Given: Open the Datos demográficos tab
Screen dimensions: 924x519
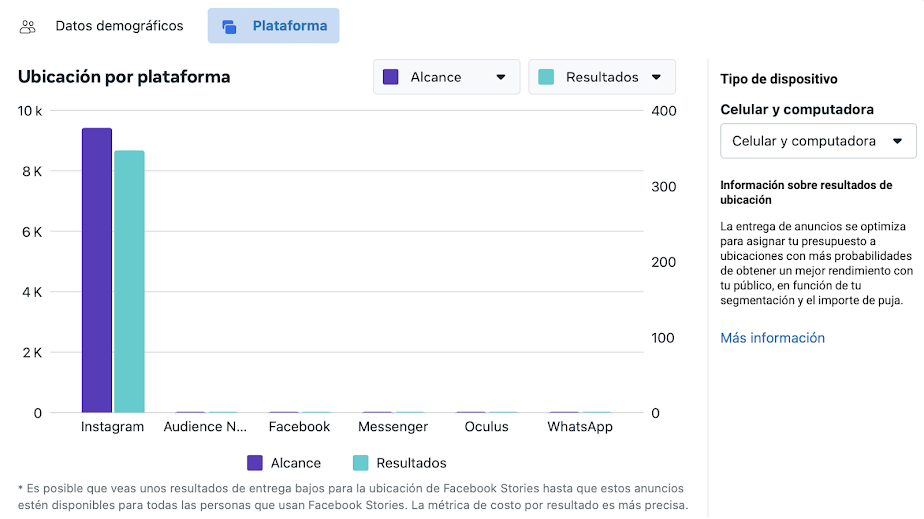Looking at the screenshot, I should pyautogui.click(x=119, y=26).
